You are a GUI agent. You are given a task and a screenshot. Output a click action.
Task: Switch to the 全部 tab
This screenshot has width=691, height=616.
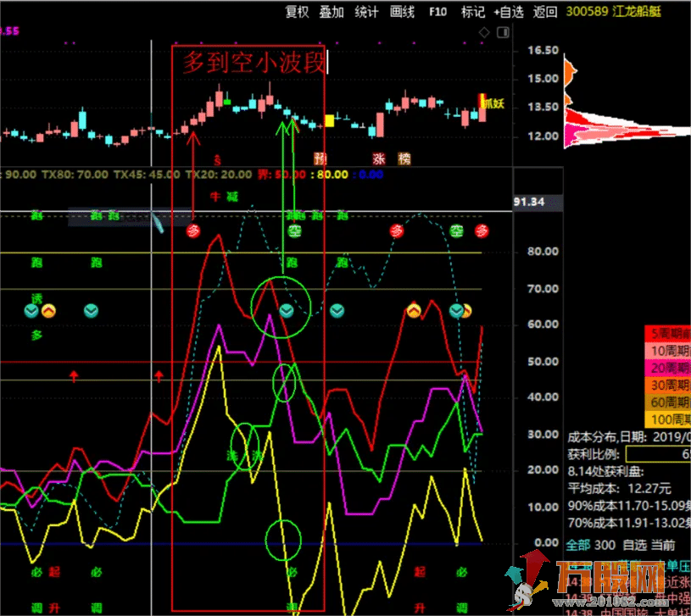coord(577,545)
